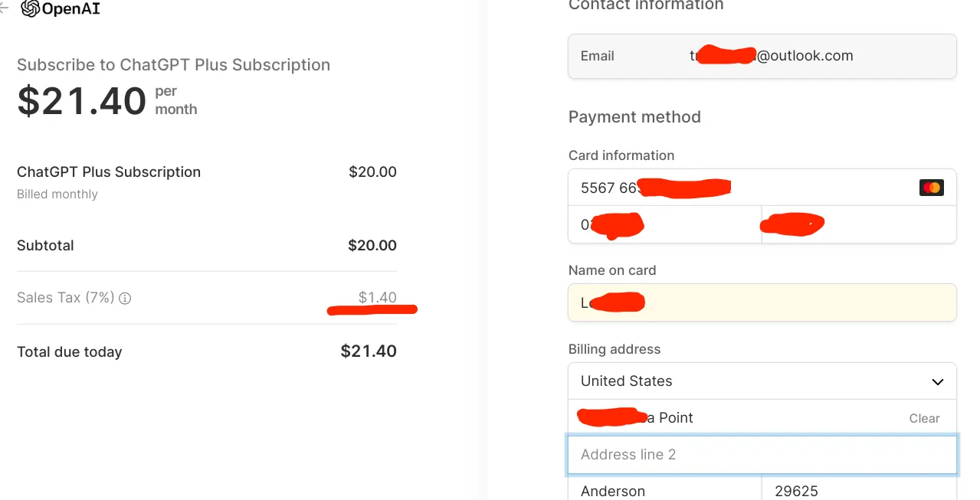Click the card CVC field

(859, 224)
